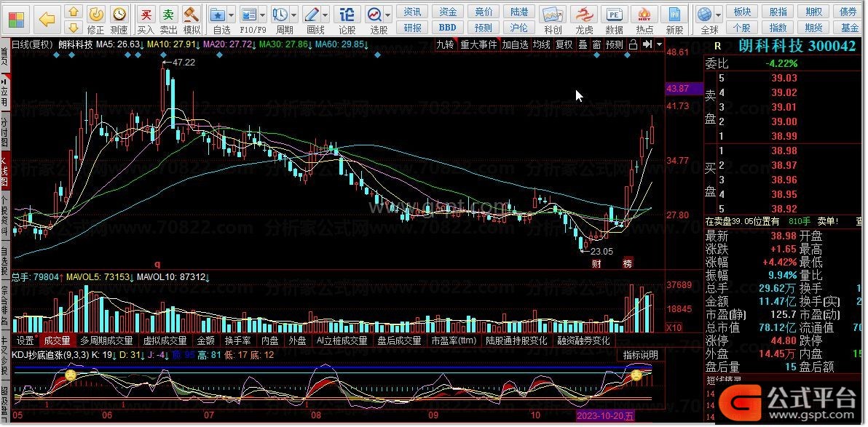The image size is (868, 427).
Task: Click the stock title 朗科科技 300042
Action: (797, 46)
